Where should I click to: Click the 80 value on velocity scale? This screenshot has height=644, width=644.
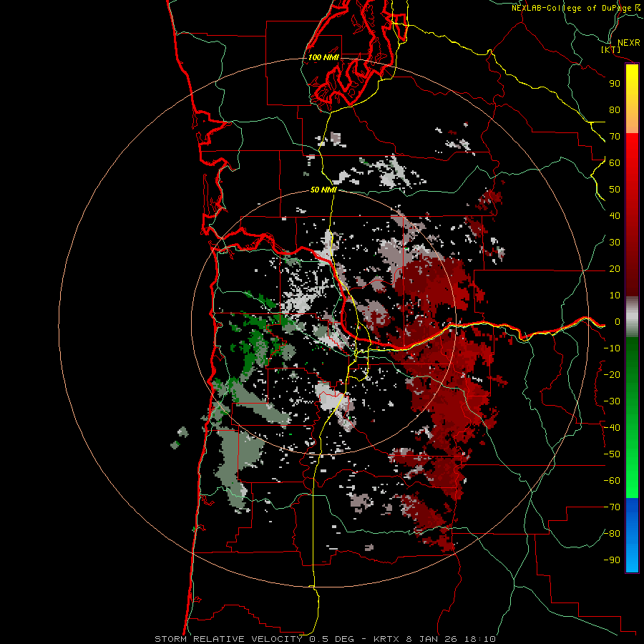(615, 109)
